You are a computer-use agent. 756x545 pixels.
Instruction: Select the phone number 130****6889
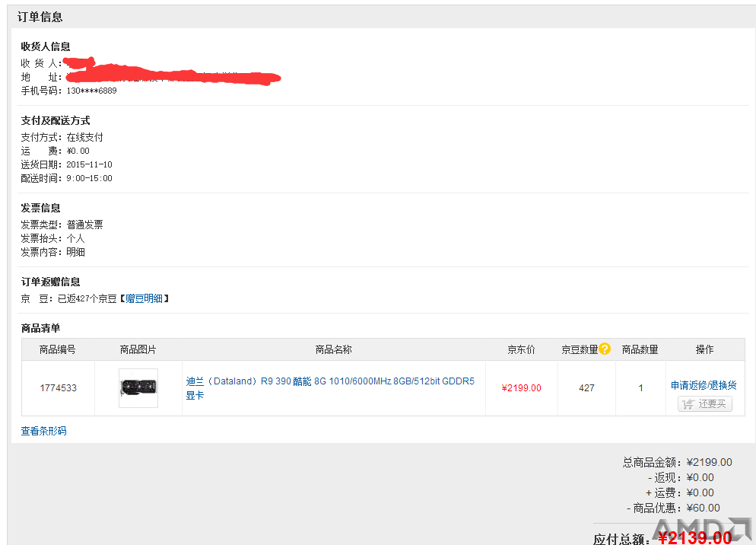tap(91, 91)
